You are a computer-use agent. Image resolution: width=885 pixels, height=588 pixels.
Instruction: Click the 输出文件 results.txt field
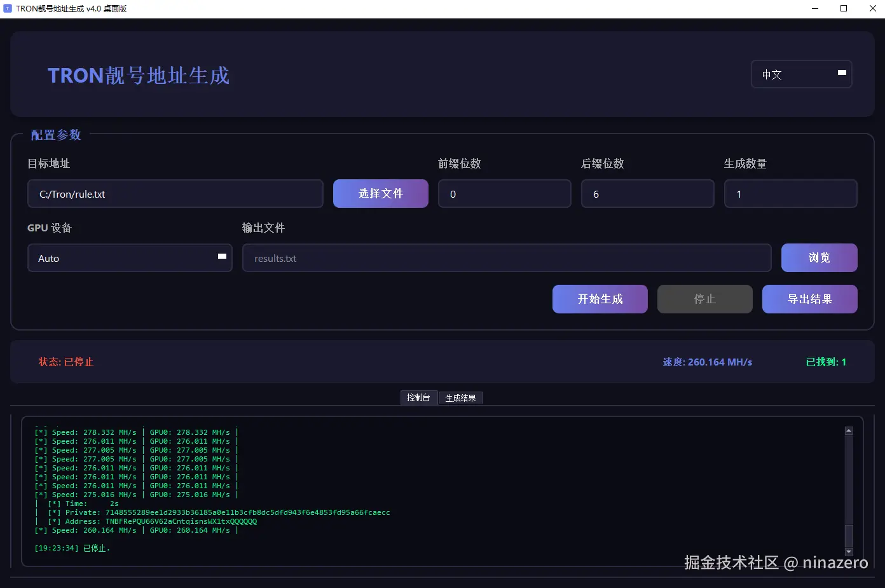(x=507, y=258)
